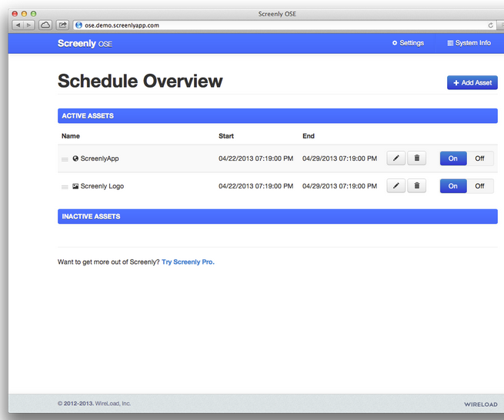Open System Info from the top navigation
Image resolution: width=504 pixels, height=420 pixels.
(469, 43)
